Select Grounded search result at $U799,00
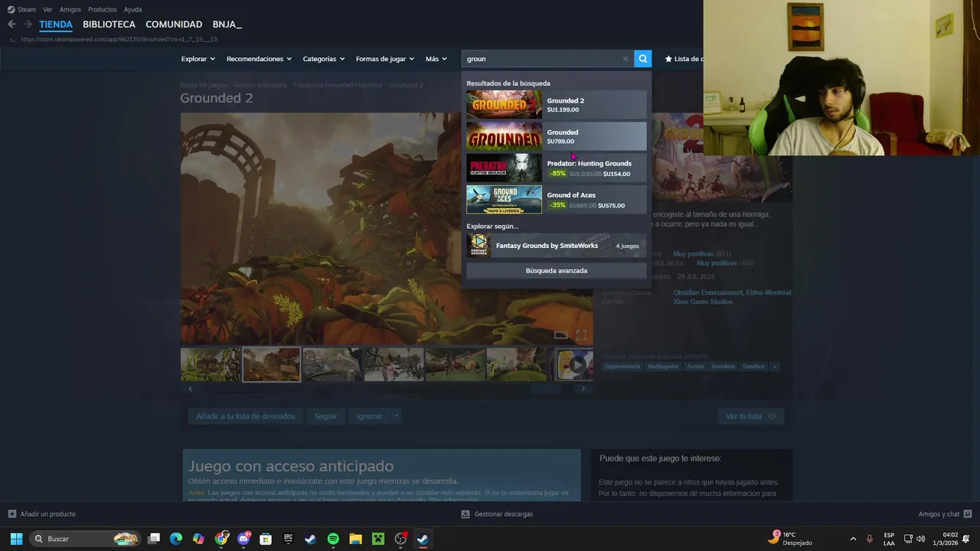980x551 pixels. pos(557,136)
